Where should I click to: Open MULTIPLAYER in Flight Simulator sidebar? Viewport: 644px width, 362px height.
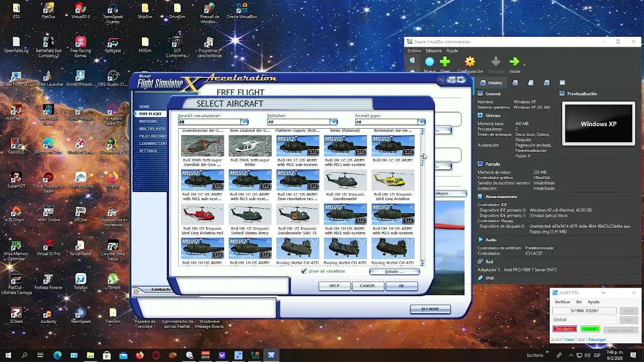[x=152, y=129]
